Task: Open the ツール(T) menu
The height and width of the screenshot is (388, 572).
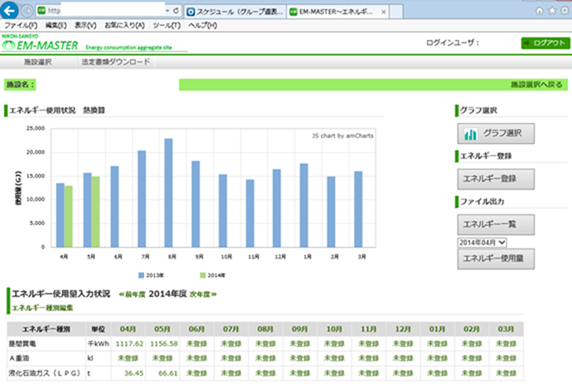Action: (x=166, y=26)
